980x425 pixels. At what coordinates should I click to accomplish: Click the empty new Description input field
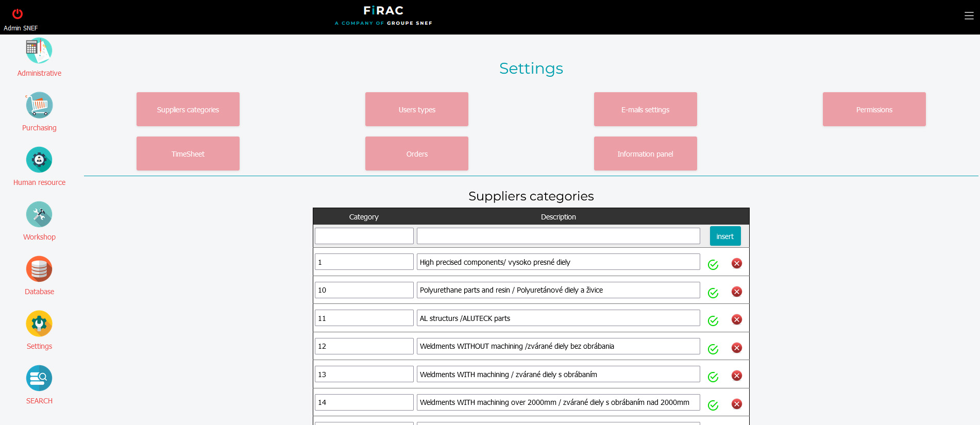[x=558, y=236]
